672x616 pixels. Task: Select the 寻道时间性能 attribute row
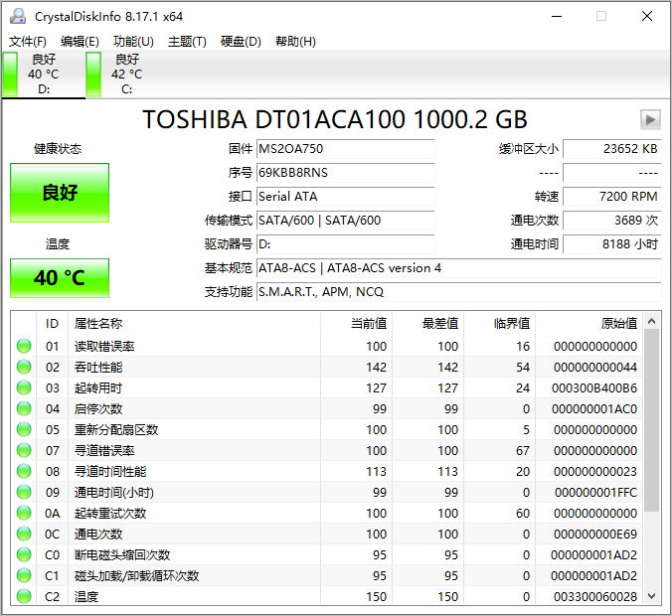tap(327, 472)
